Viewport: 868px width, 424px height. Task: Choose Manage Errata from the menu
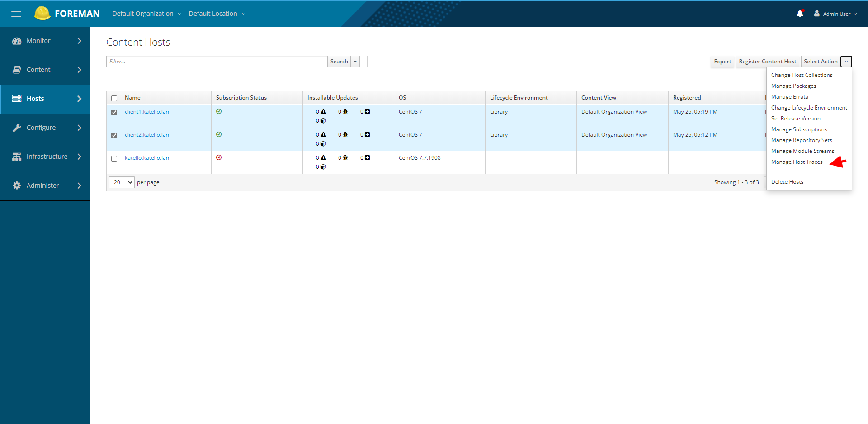click(789, 97)
